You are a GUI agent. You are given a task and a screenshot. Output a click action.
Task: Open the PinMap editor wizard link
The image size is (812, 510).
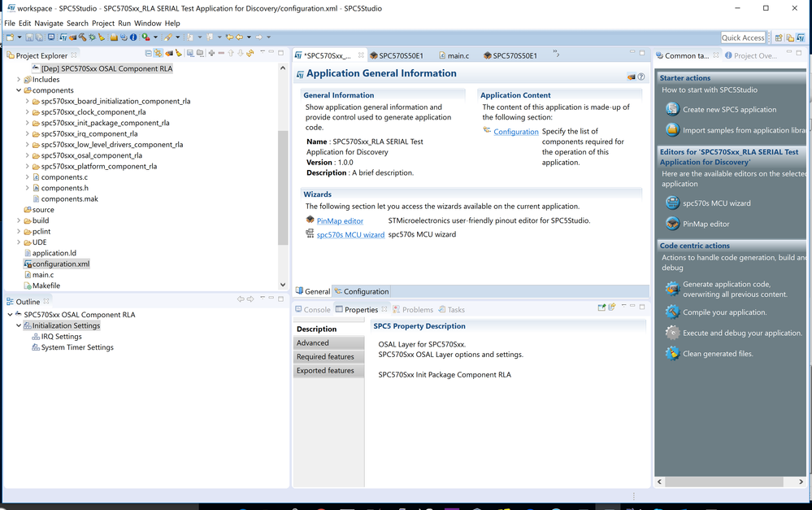(340, 220)
